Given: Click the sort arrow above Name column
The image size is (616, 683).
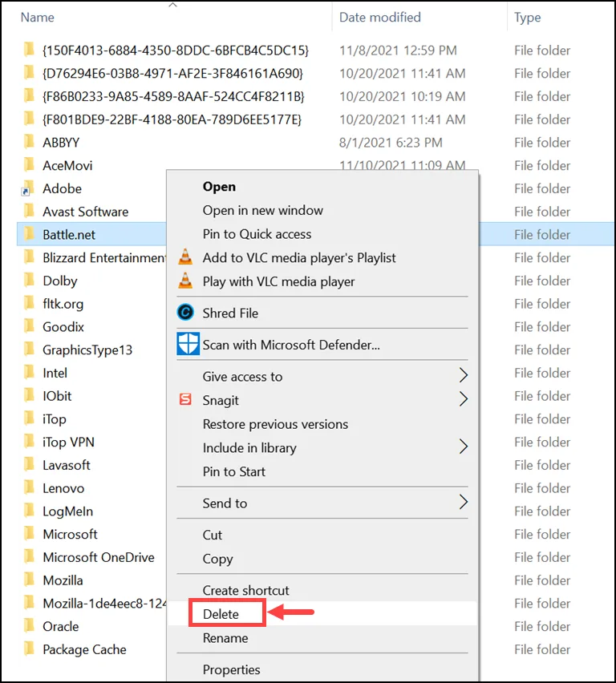Looking at the screenshot, I should tap(173, 5).
